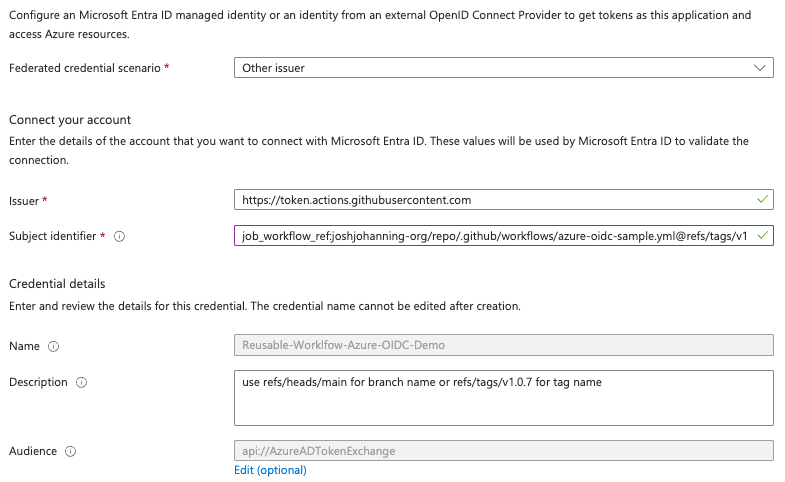
Task: Click the green checkmark in Issuer field
Action: pos(763,200)
